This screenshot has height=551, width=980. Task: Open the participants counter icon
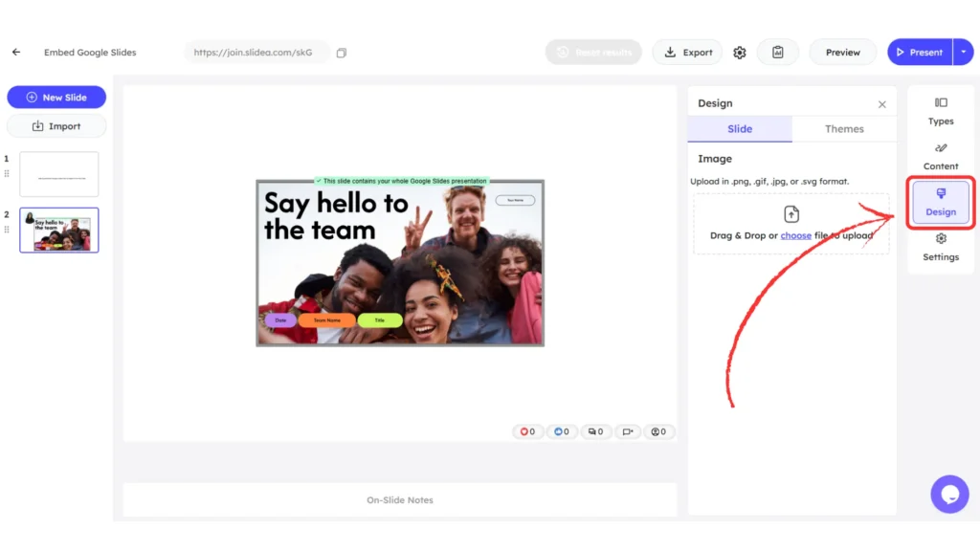[658, 431]
